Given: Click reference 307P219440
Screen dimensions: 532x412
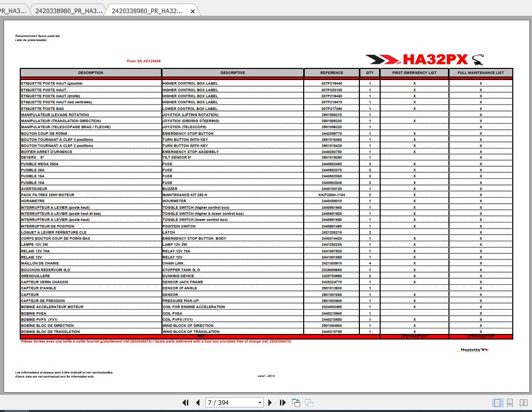Looking at the screenshot, I should [x=332, y=84].
